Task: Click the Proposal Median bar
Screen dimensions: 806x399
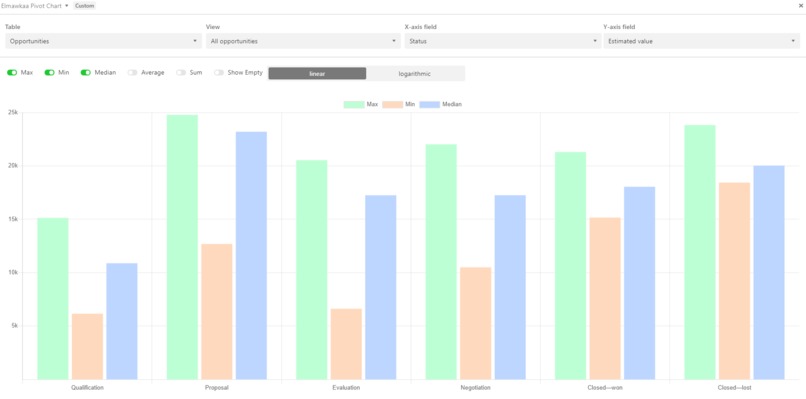Action: pos(251,256)
